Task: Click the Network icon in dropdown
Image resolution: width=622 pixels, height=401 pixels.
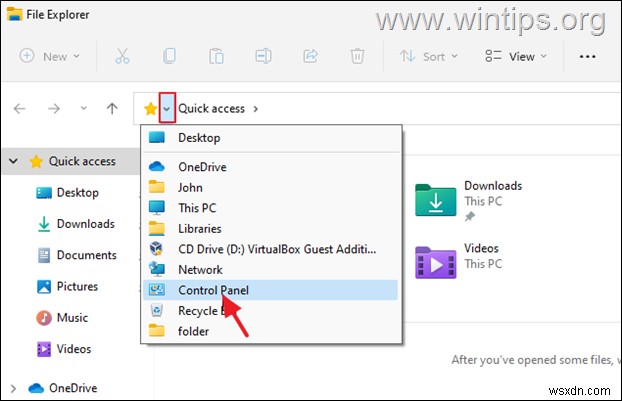Action: point(157,269)
